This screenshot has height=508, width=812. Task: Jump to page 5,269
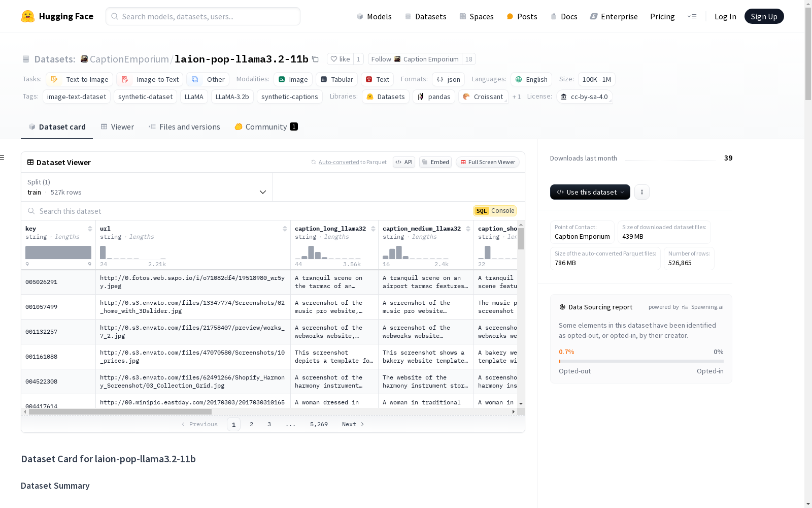coord(319,424)
